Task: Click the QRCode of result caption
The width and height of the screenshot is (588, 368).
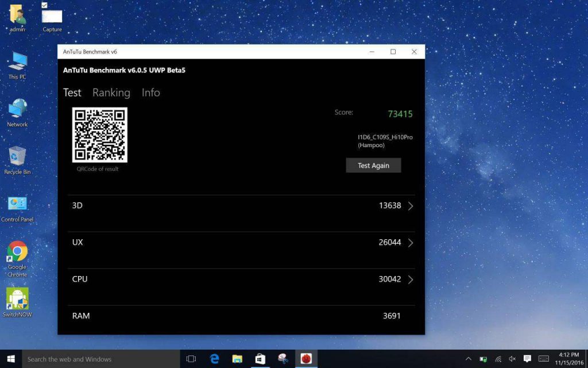Action: [98, 169]
